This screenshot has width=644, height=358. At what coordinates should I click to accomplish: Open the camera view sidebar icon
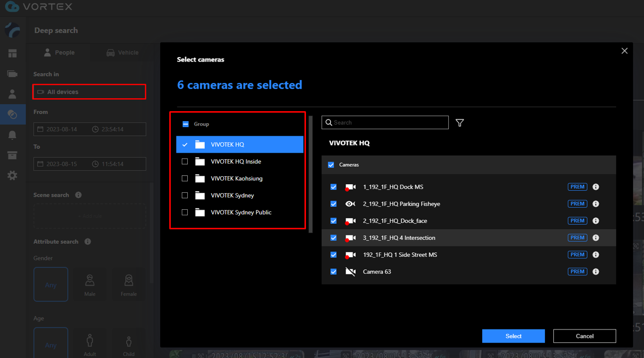pyautogui.click(x=13, y=74)
